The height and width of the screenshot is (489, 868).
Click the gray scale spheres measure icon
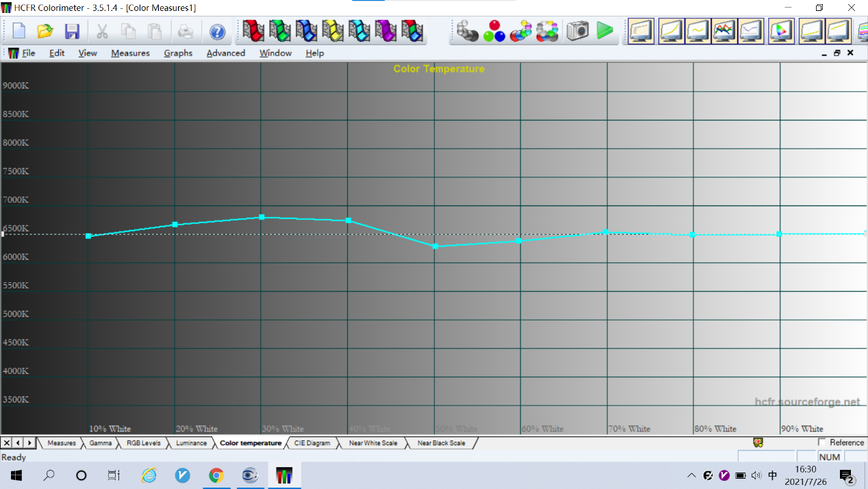(467, 31)
